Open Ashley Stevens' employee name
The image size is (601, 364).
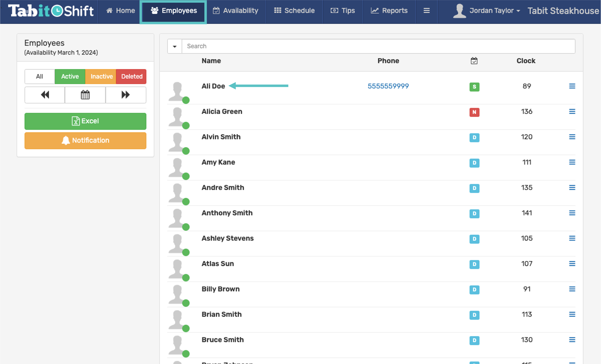coord(228,238)
